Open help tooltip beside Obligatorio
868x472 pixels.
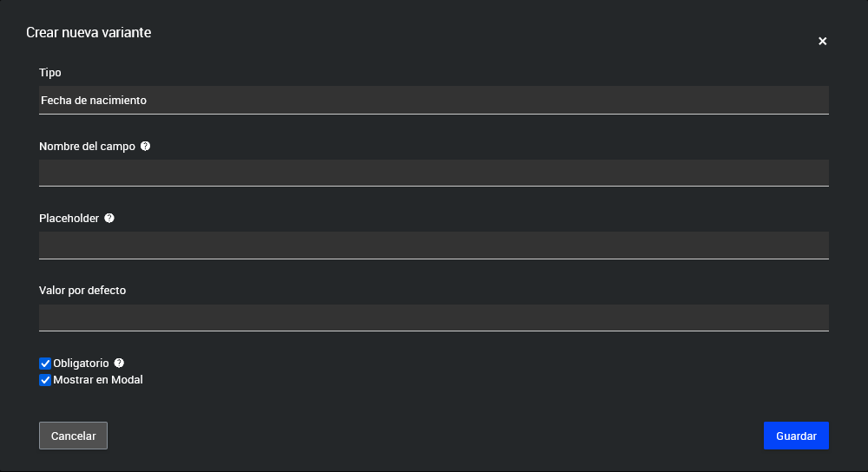click(x=119, y=363)
